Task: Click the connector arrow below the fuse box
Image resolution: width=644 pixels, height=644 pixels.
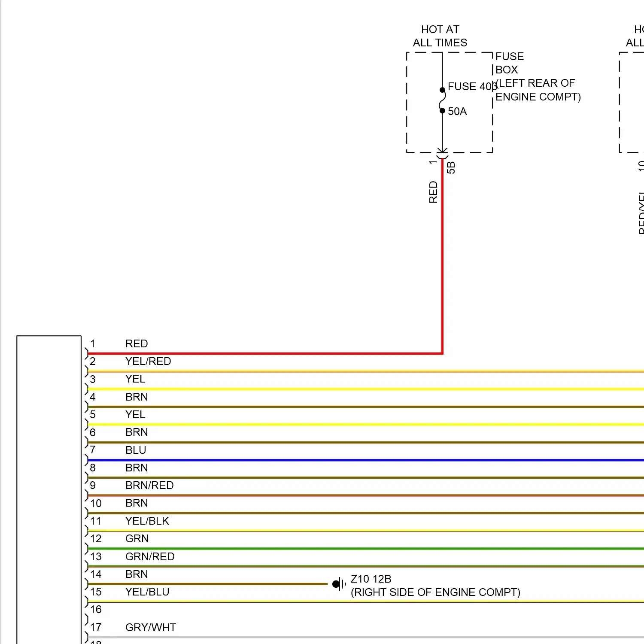Action: coord(442,152)
